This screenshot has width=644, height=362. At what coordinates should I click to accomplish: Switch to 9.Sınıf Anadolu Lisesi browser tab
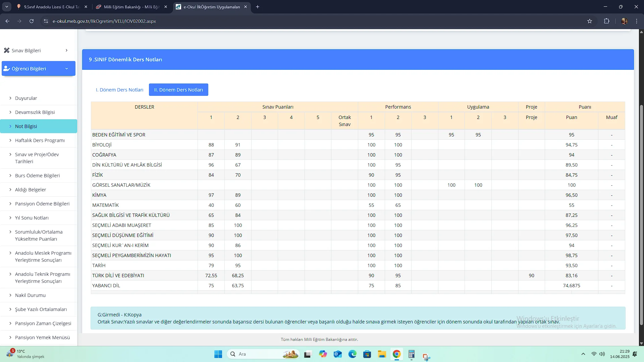click(x=52, y=7)
